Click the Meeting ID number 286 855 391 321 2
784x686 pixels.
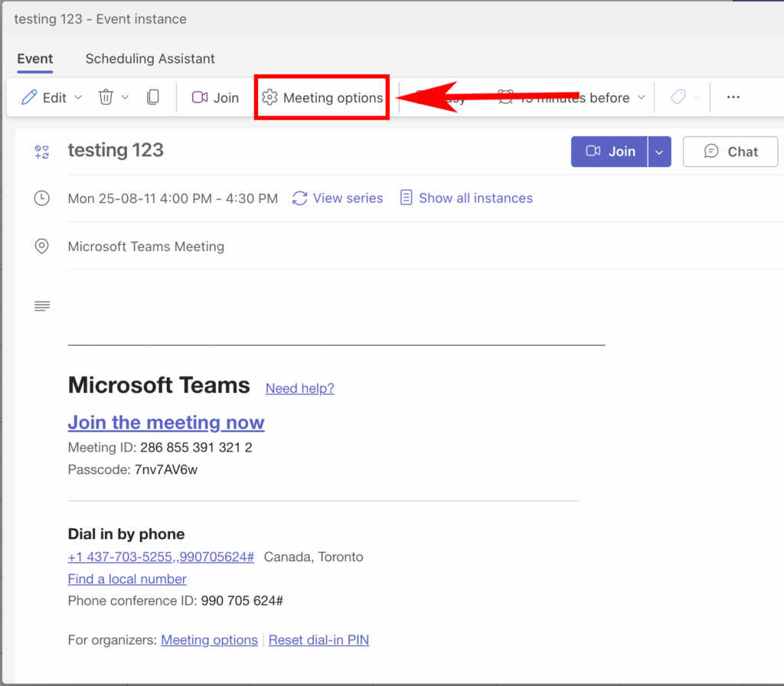196,447
